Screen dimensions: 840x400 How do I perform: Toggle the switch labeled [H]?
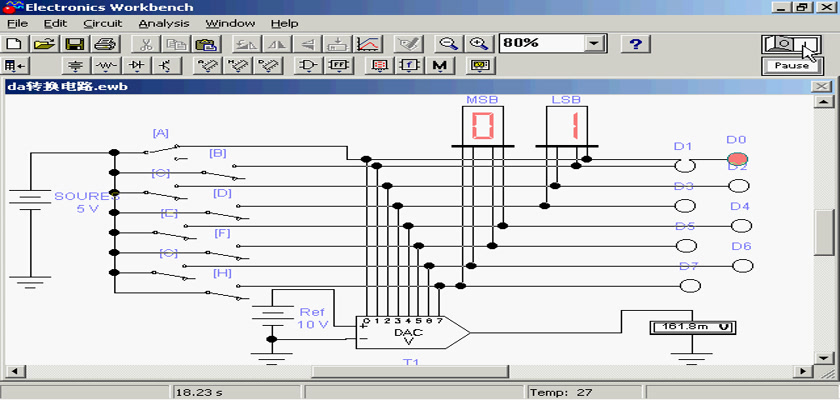[227, 293]
